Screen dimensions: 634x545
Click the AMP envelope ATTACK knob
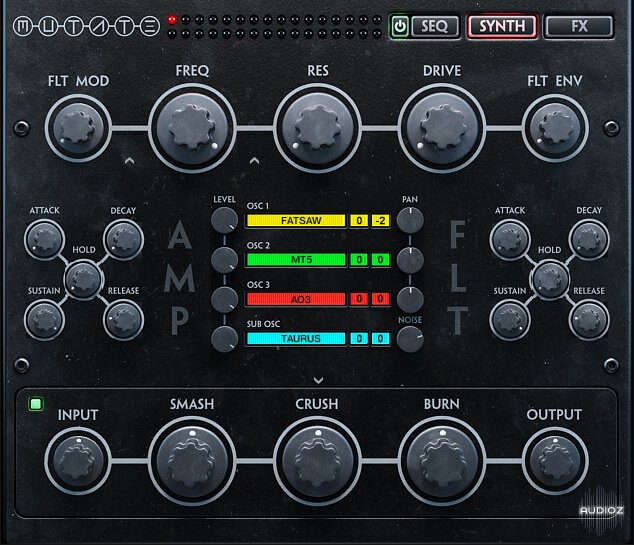pyautogui.click(x=44, y=239)
